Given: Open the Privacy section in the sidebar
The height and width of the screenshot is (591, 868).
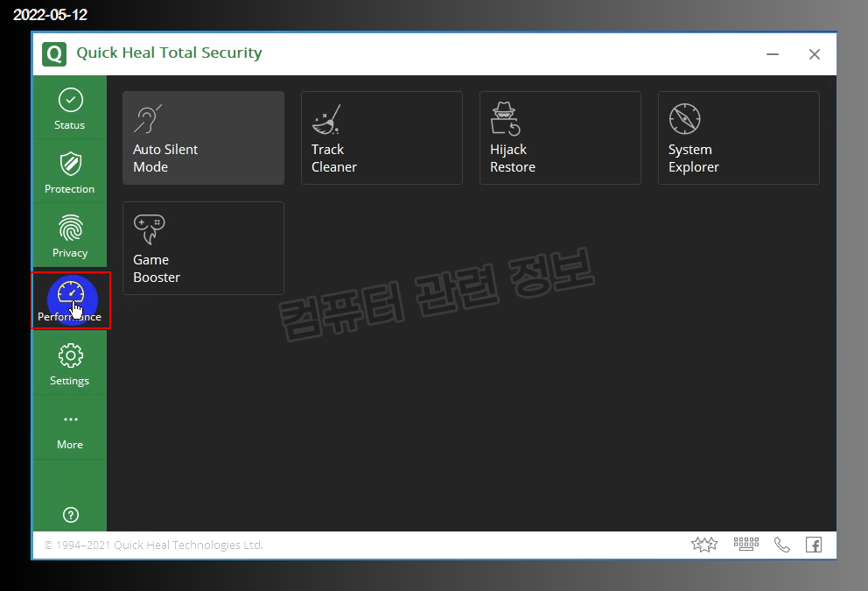Looking at the screenshot, I should click(70, 236).
